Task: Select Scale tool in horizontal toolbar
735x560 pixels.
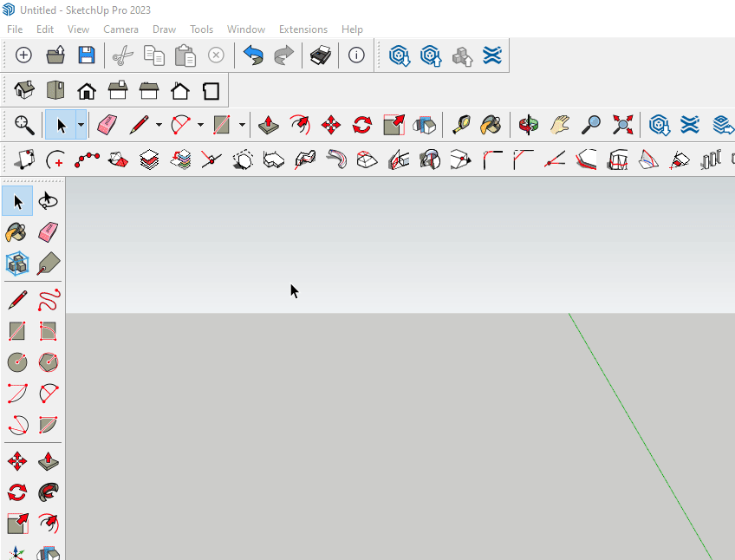Action: coord(394,125)
